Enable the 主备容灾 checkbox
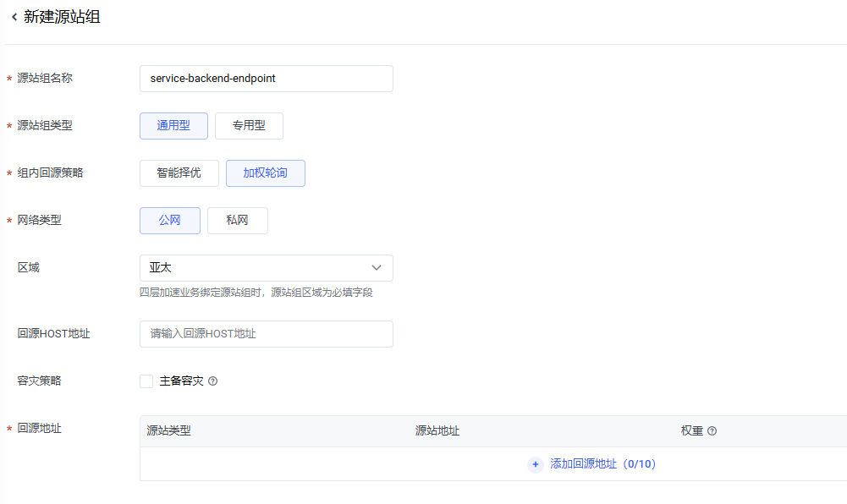Screen dimensions: 847x504 [146, 381]
